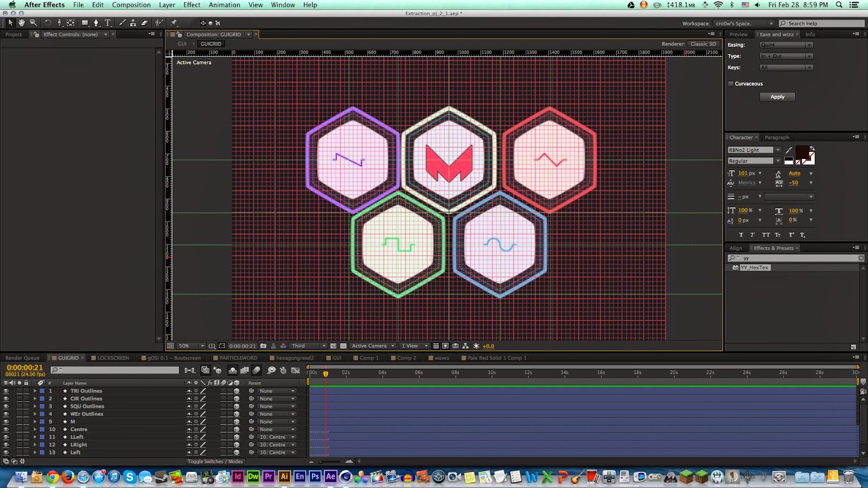
Task: Expand the TRI Outlines layer properties
Action: coord(35,391)
